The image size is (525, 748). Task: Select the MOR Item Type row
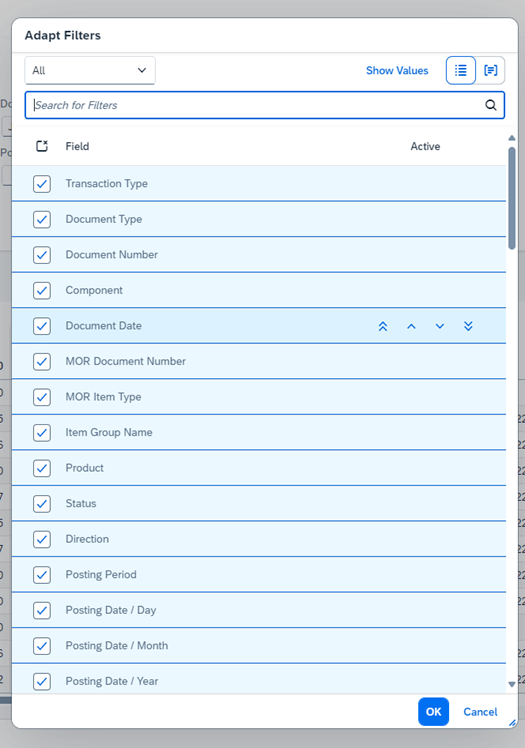click(x=258, y=397)
